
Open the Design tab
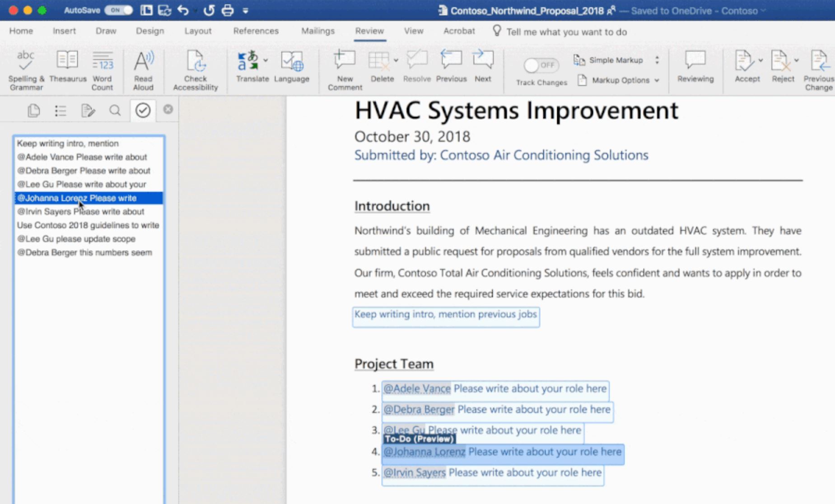[150, 31]
